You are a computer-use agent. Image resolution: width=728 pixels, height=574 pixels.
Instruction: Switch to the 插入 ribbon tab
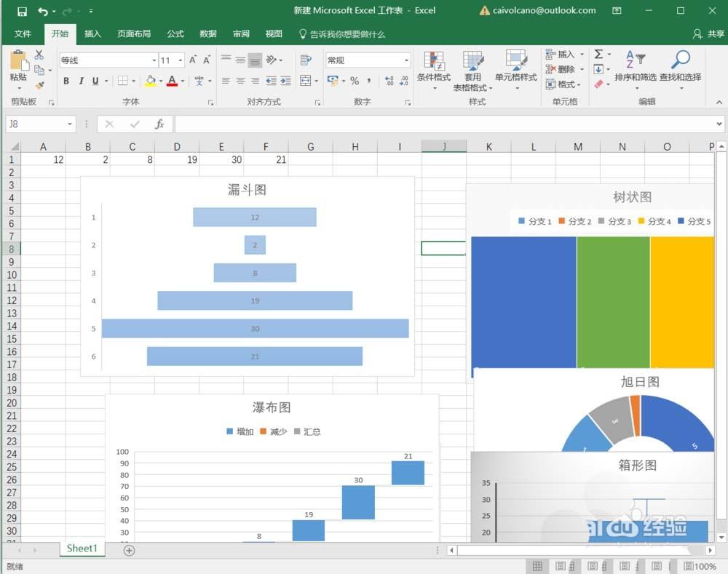(x=92, y=33)
